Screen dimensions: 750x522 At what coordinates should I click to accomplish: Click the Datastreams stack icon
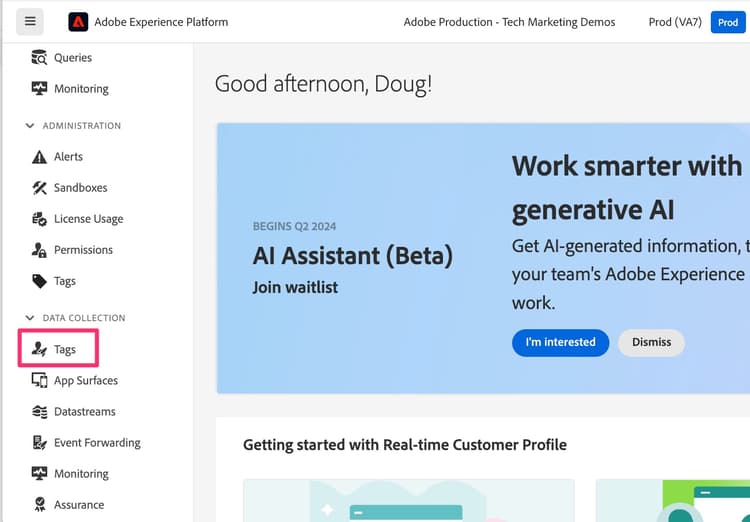(x=40, y=412)
